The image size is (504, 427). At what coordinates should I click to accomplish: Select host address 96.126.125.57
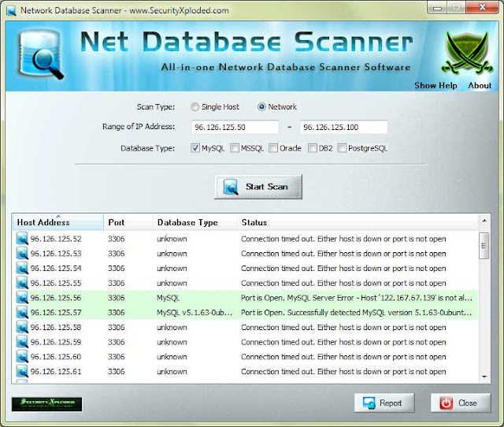click(56, 313)
